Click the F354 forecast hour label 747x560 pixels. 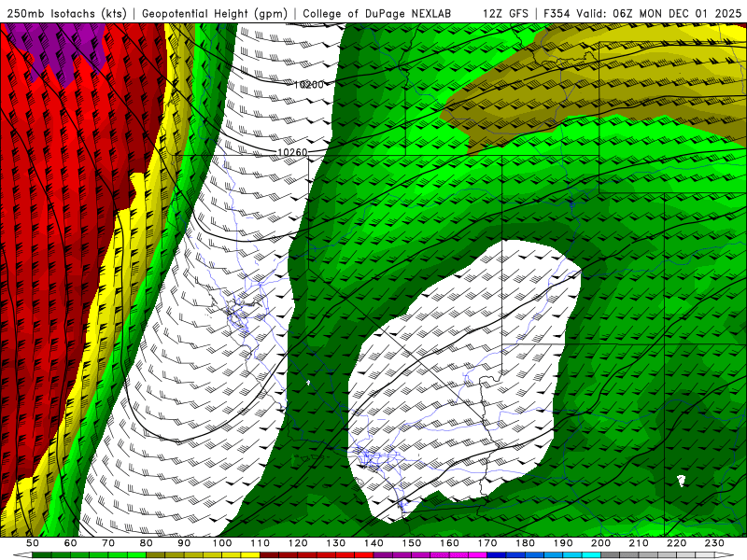pyautogui.click(x=557, y=13)
